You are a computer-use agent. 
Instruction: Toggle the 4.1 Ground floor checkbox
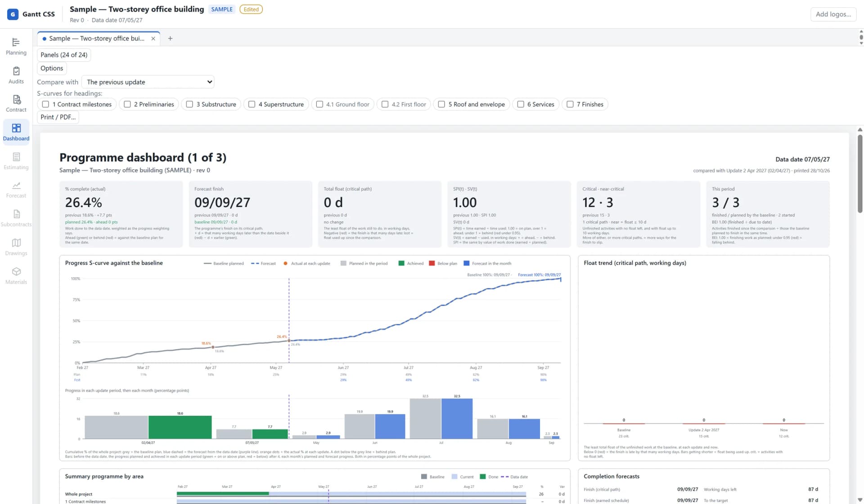[x=319, y=104]
